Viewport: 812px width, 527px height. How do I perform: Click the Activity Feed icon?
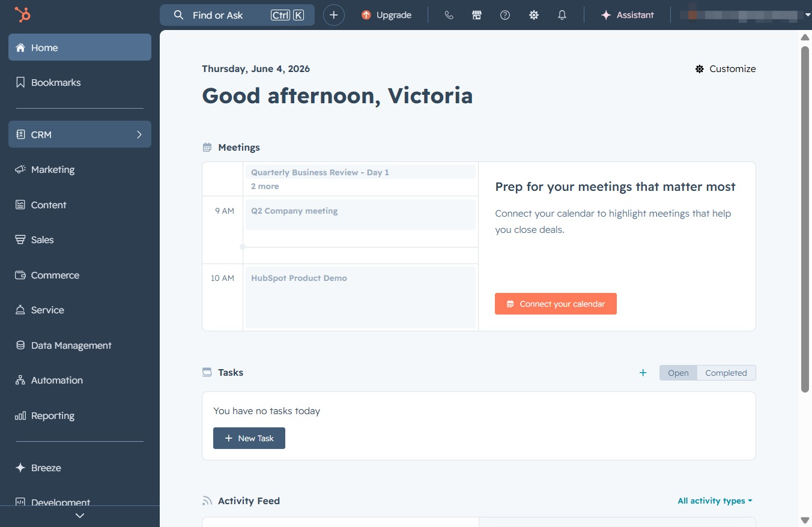(207, 501)
